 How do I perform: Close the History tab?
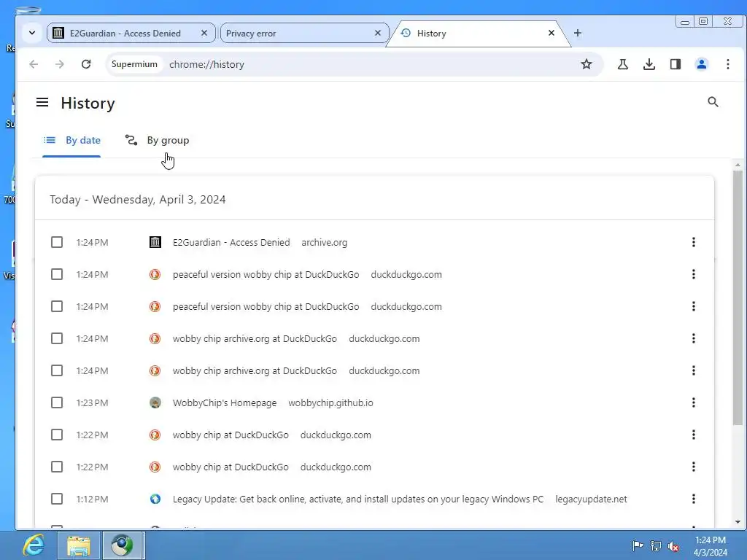tap(551, 33)
